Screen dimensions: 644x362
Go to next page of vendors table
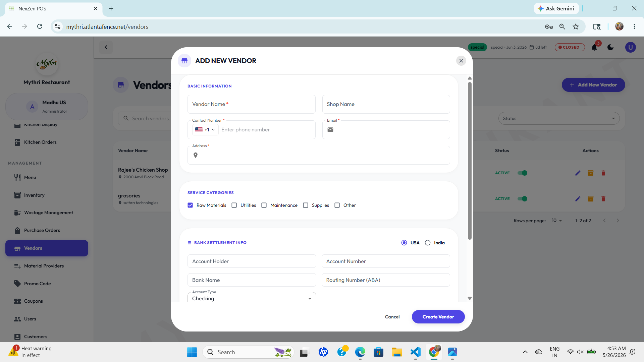coord(618,221)
